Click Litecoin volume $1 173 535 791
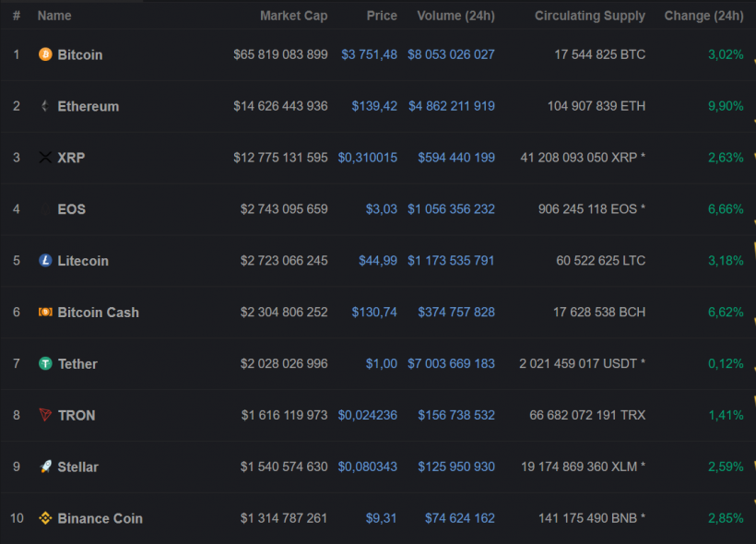Viewport: 756px width, 544px height. point(452,261)
